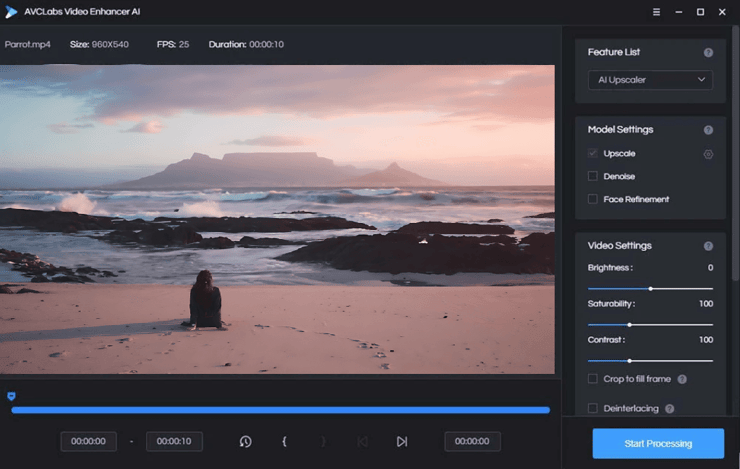Image resolution: width=740 pixels, height=469 pixels.
Task: Click the reset trim clock icon
Action: click(x=245, y=442)
